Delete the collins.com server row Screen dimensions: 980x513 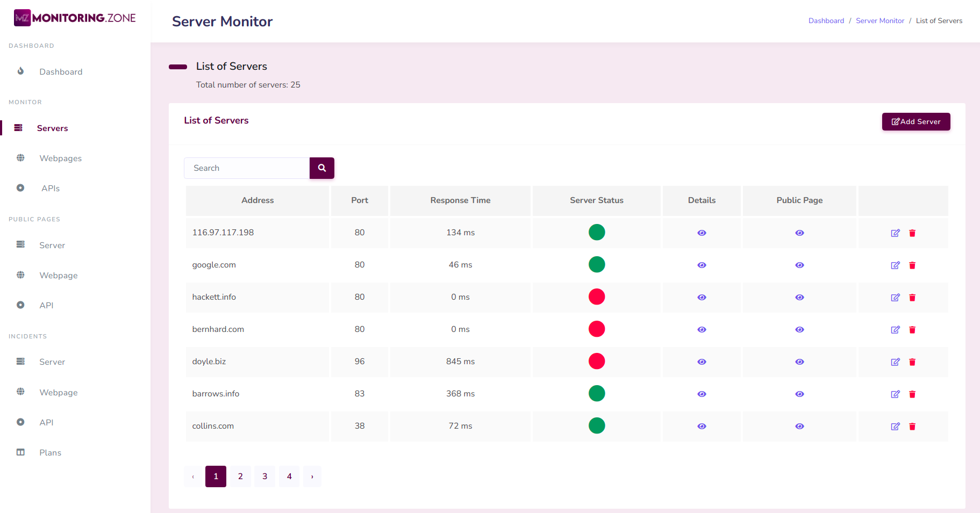tap(912, 427)
